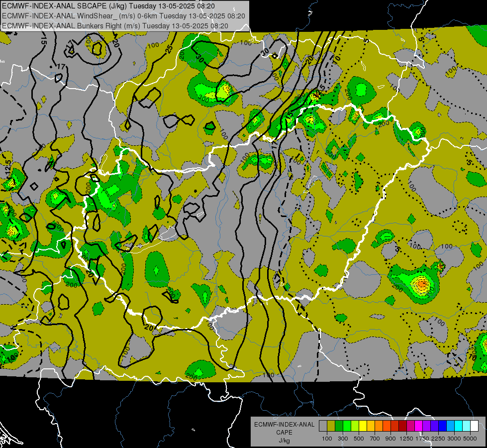Click the 500 label in the CAPE legend
Screen dimensions: 487x448
point(359,439)
